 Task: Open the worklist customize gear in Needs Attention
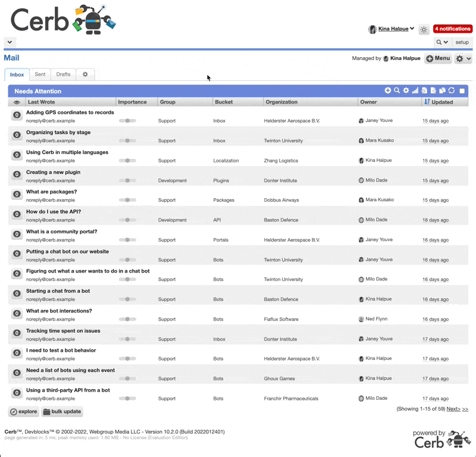coord(406,90)
